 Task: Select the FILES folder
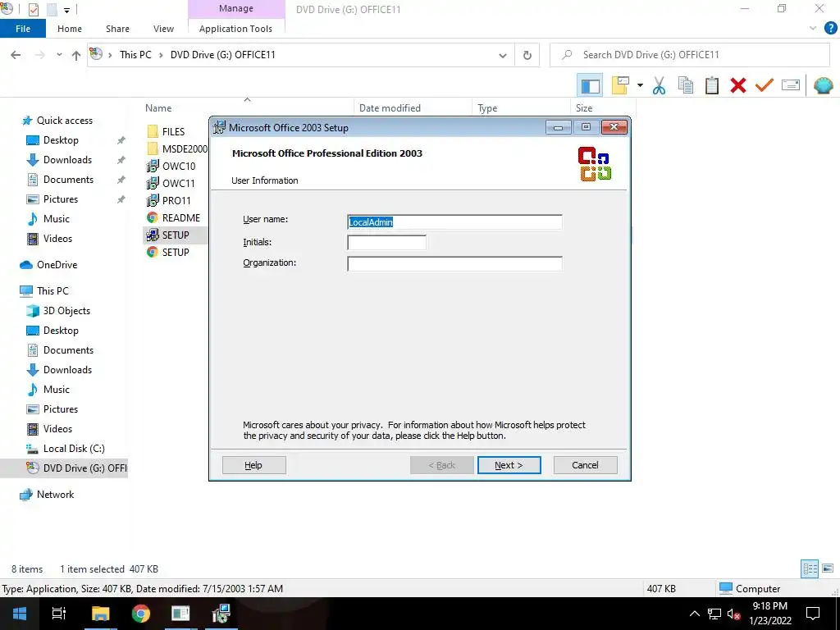click(173, 132)
